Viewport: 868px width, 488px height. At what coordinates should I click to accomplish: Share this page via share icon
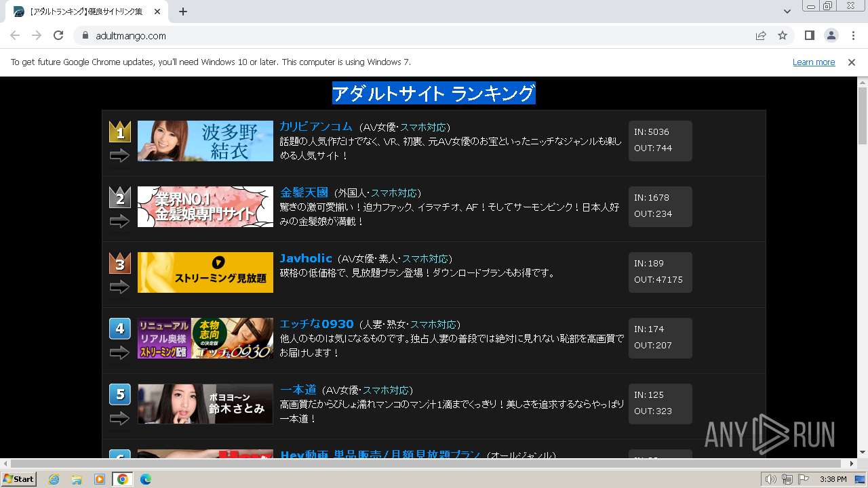tap(761, 36)
